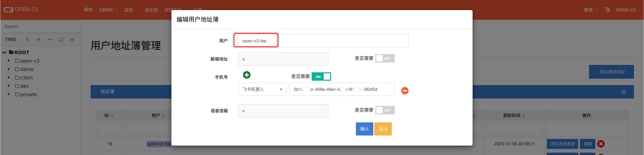Screen dimensions: 644x155
Task: Refresh the tree with the reload icon
Action: (61, 40)
